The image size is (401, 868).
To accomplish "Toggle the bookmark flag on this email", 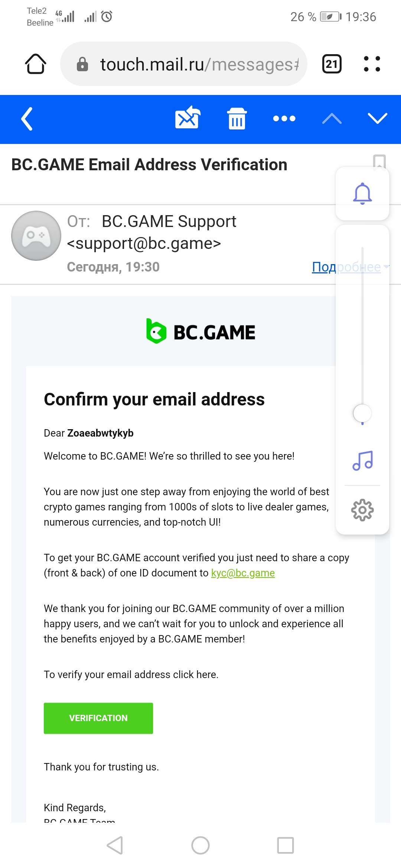I will pyautogui.click(x=379, y=161).
